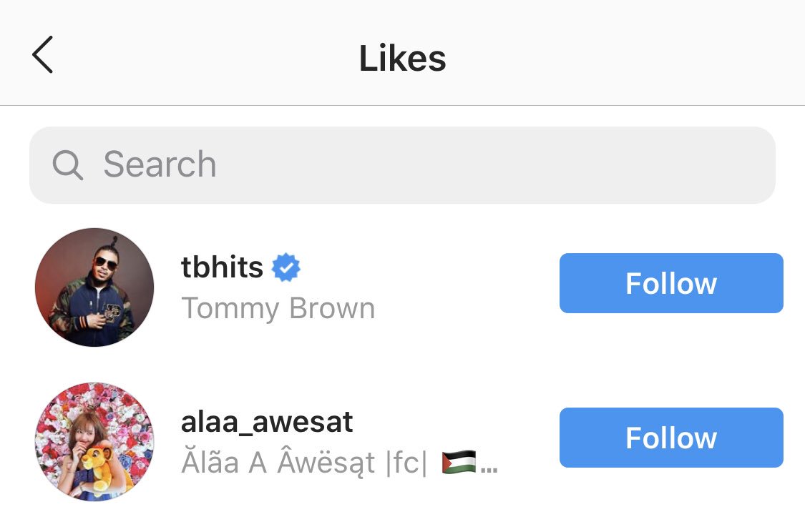This screenshot has width=805, height=532.
Task: Open alaa_awesat profile picture
Action: coord(94,442)
